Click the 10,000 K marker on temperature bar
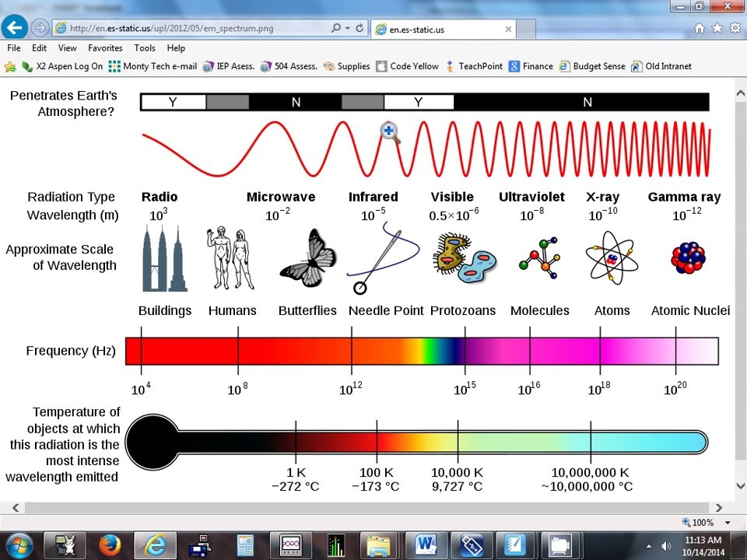747x560 pixels. (x=458, y=443)
